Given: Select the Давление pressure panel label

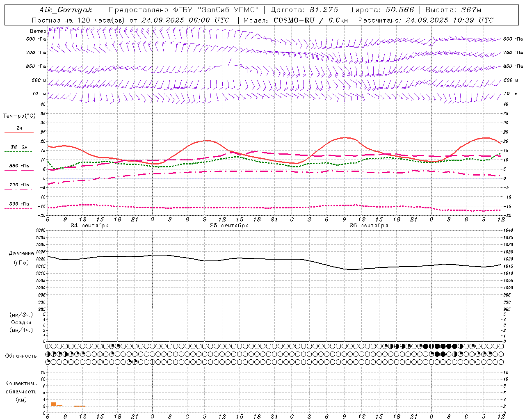Looking at the screenshot, I should [21, 253].
